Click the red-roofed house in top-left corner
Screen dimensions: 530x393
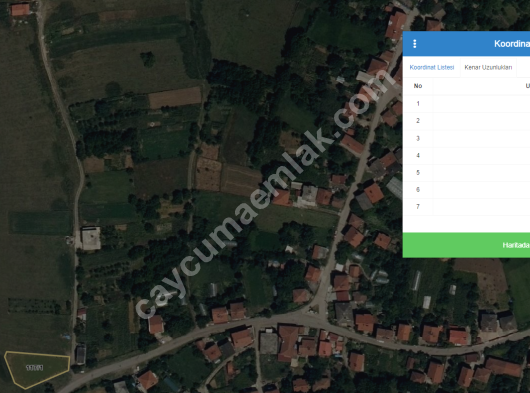pos(20,9)
